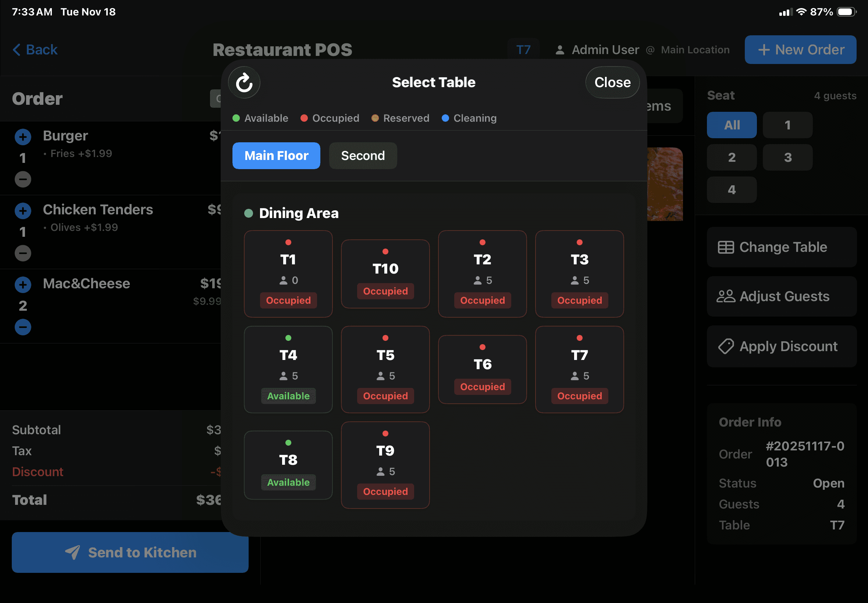Decrease Mac&Cheese quantity with minus icon

point(23,327)
